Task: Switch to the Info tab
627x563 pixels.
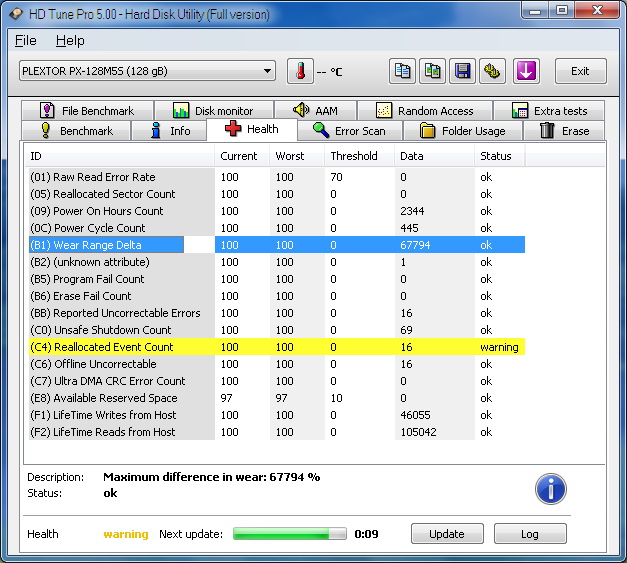Action: tap(170, 131)
